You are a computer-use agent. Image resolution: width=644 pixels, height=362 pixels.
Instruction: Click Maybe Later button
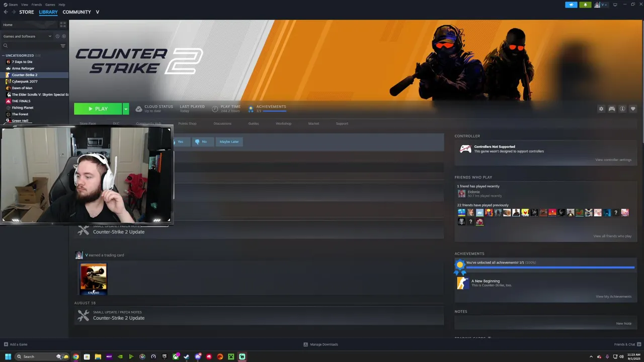229,142
